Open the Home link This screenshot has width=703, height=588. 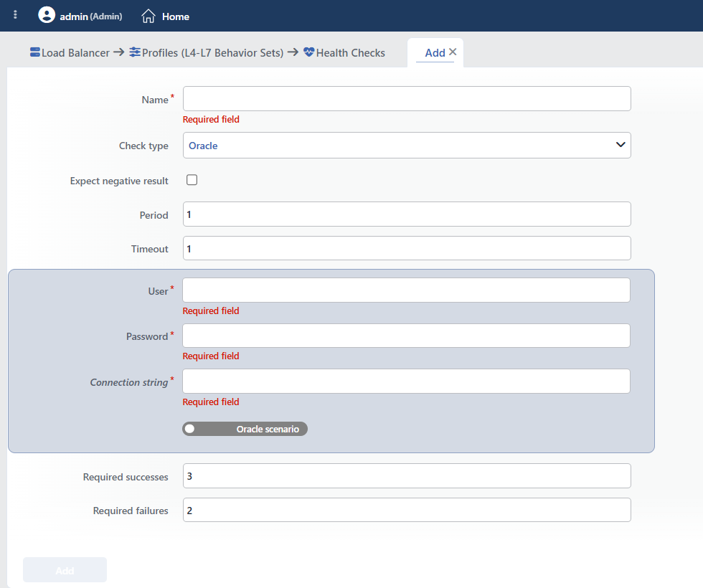(175, 16)
